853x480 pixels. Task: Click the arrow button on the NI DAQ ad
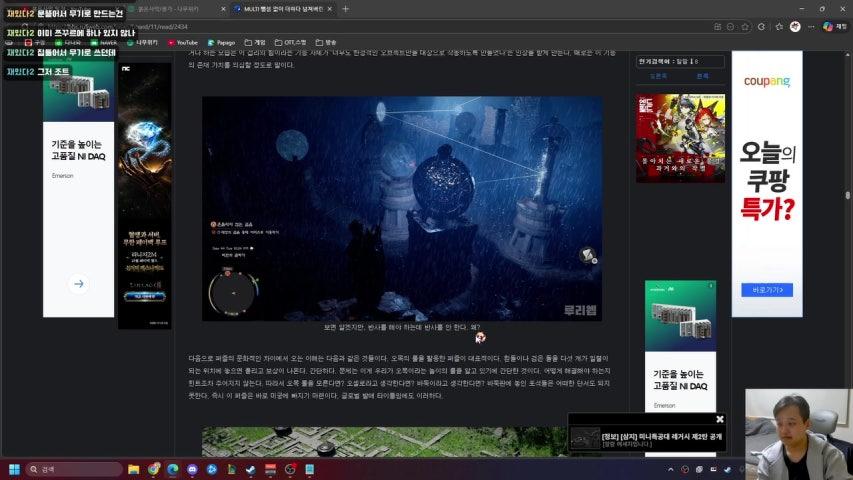tap(78, 284)
